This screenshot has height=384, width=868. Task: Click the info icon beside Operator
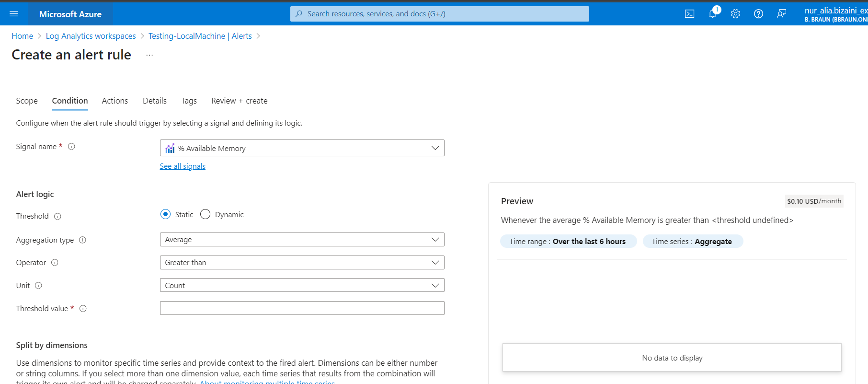click(x=55, y=262)
